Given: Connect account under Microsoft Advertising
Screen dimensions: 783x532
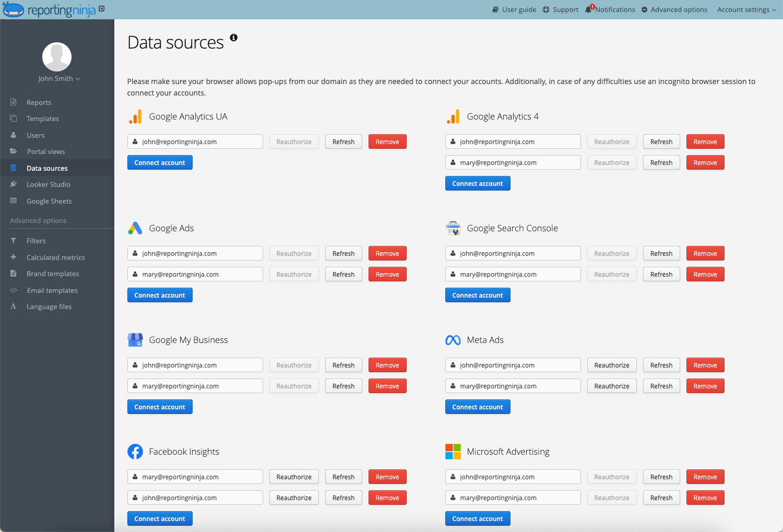Looking at the screenshot, I should click(x=478, y=518).
